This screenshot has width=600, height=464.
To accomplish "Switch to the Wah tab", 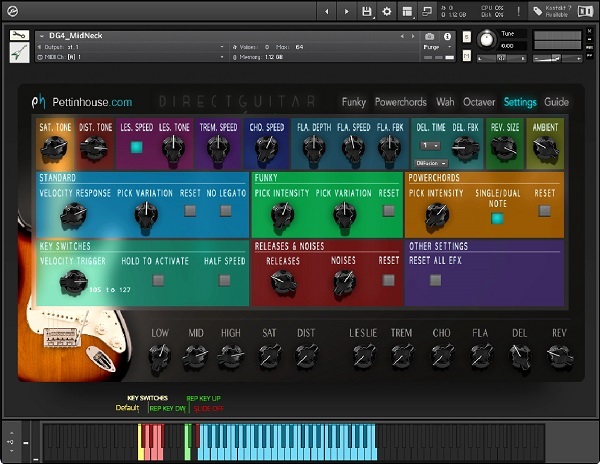I will coord(445,102).
